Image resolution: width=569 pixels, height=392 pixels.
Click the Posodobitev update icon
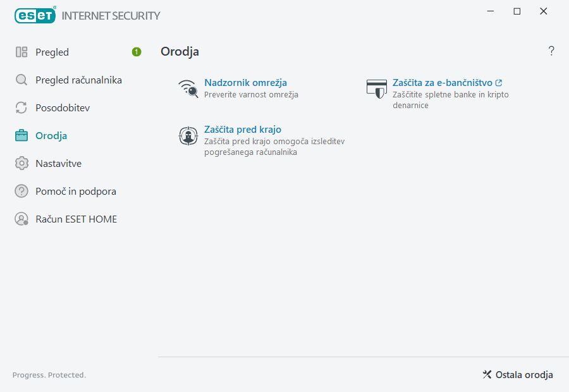[x=22, y=107]
